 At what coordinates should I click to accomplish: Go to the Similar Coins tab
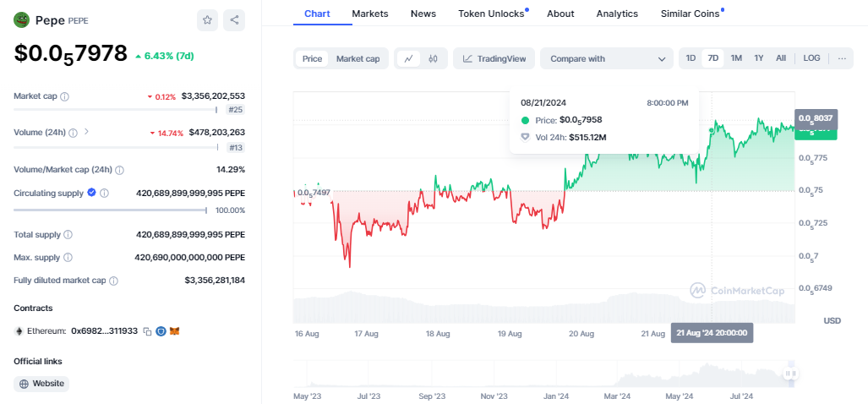[x=690, y=14]
